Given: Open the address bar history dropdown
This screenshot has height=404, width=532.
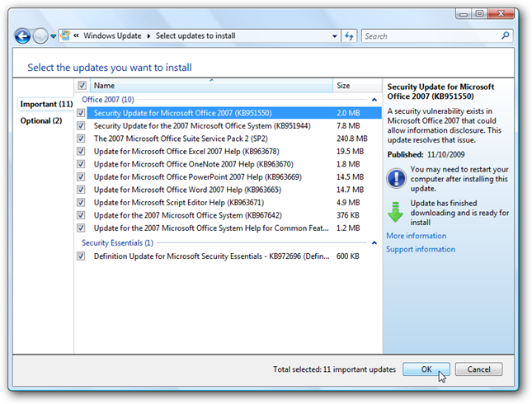Looking at the screenshot, I should 335,36.
